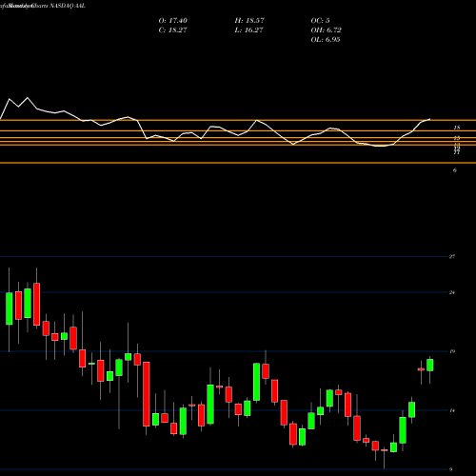
Task: Click the low value 'L: 16.27'
Action: point(249,30)
